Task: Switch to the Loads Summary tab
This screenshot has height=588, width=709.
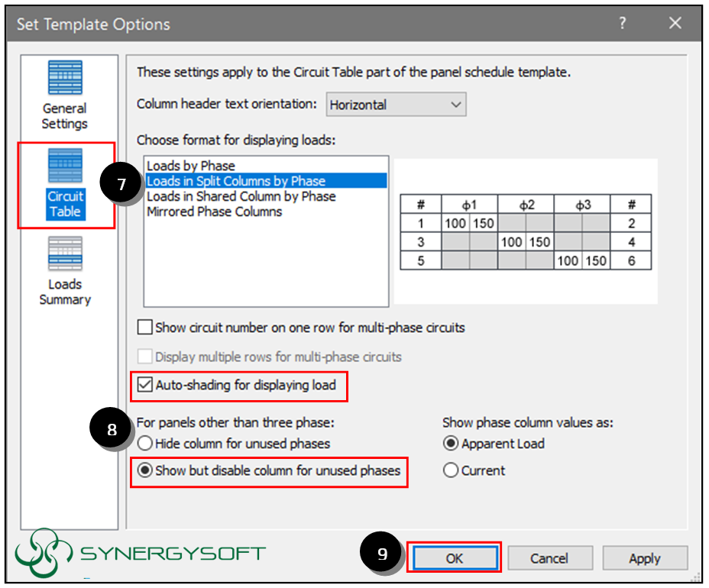Action: (x=65, y=267)
